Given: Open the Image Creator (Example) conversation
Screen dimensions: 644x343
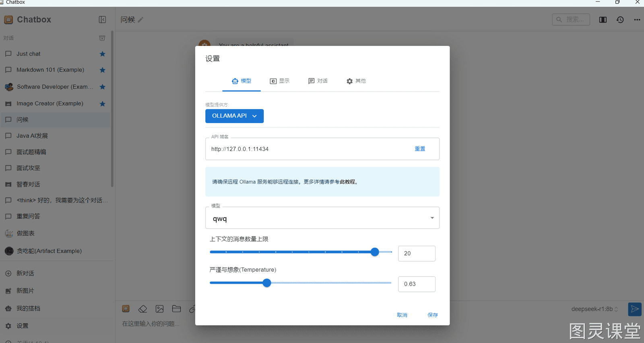Looking at the screenshot, I should [x=55, y=104].
